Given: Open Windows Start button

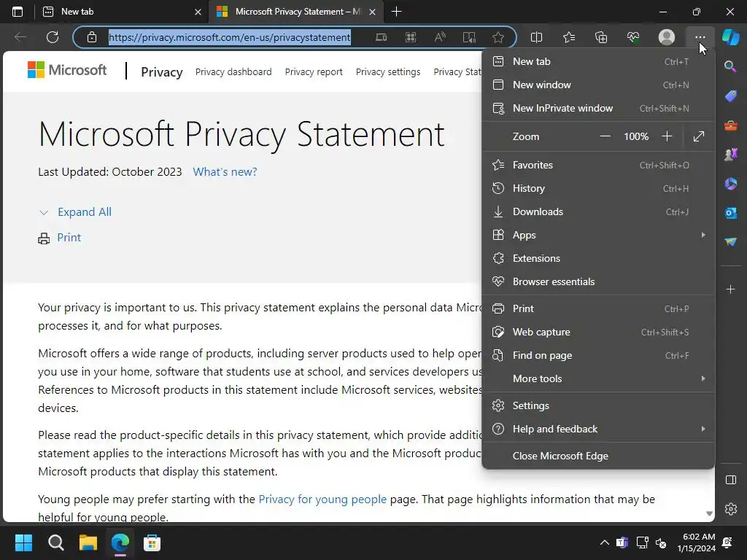Looking at the screenshot, I should (23, 542).
